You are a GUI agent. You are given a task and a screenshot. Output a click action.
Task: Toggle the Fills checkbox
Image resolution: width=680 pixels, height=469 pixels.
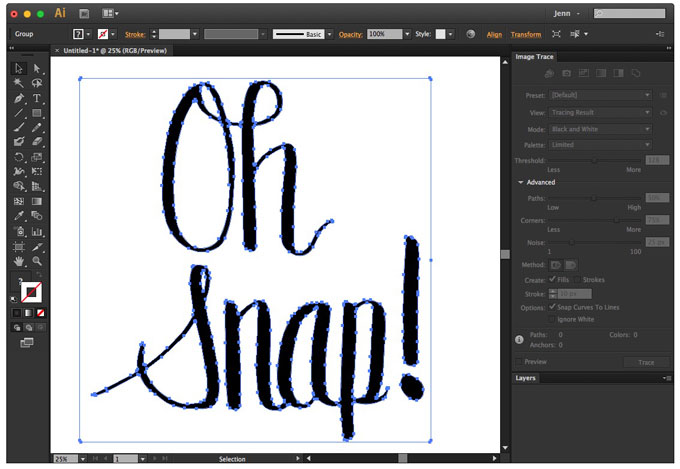pos(552,279)
